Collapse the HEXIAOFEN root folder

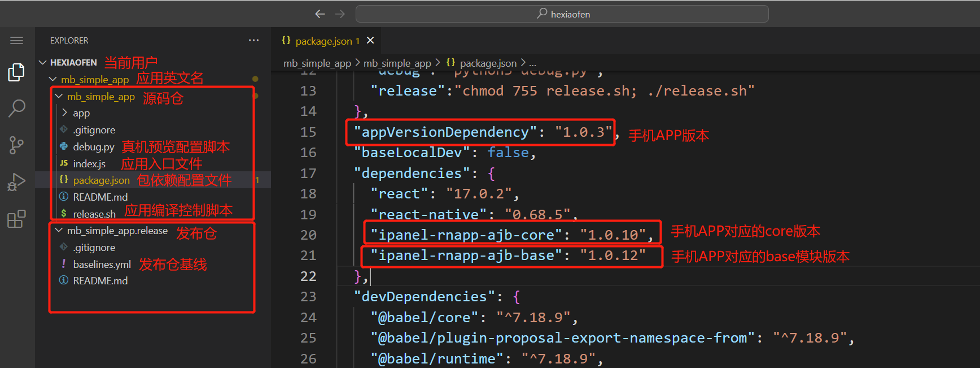(43, 63)
